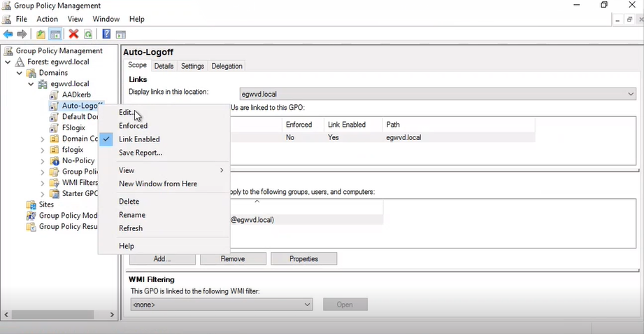Click the Domains folder icon
The height and width of the screenshot is (334, 644).
(x=31, y=73)
